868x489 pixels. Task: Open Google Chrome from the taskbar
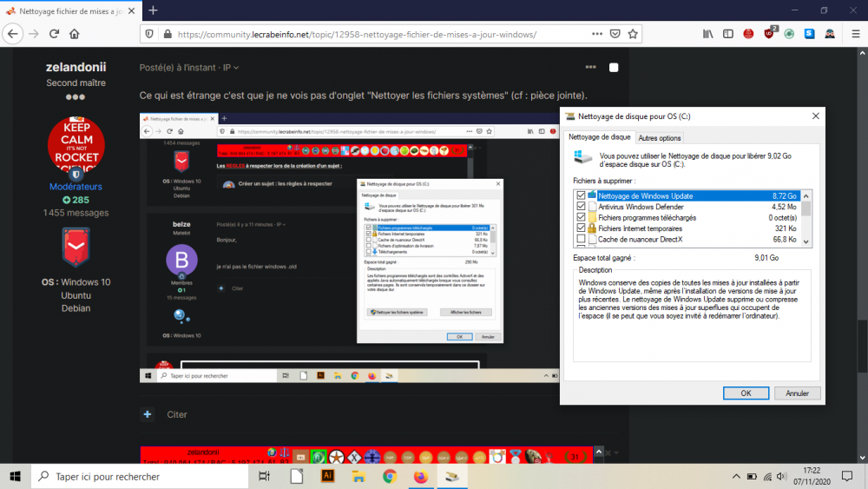coord(390,476)
